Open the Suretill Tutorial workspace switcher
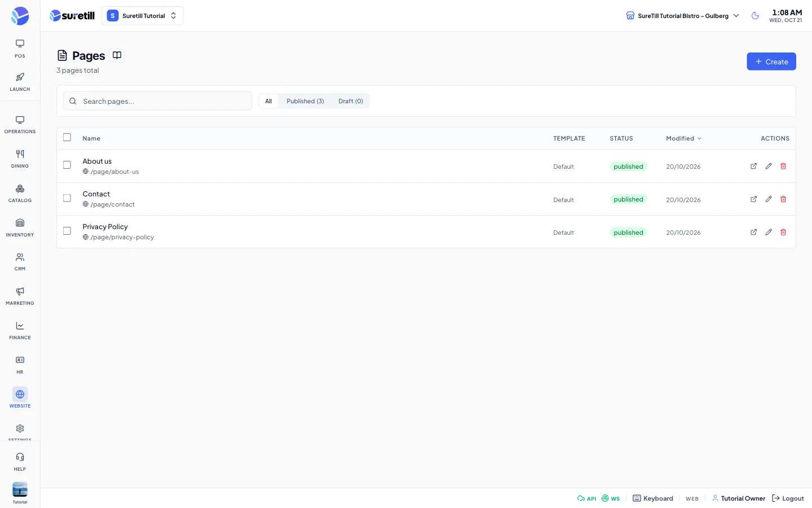 (x=142, y=16)
